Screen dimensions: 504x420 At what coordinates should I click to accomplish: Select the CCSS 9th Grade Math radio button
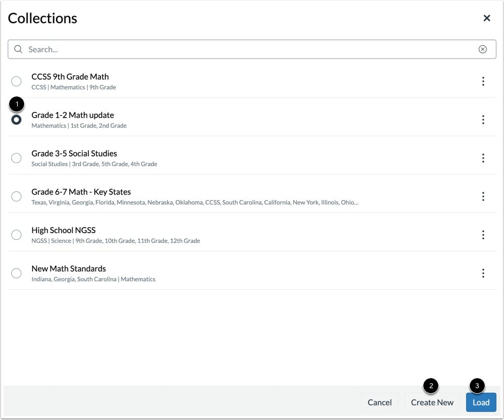(x=17, y=81)
